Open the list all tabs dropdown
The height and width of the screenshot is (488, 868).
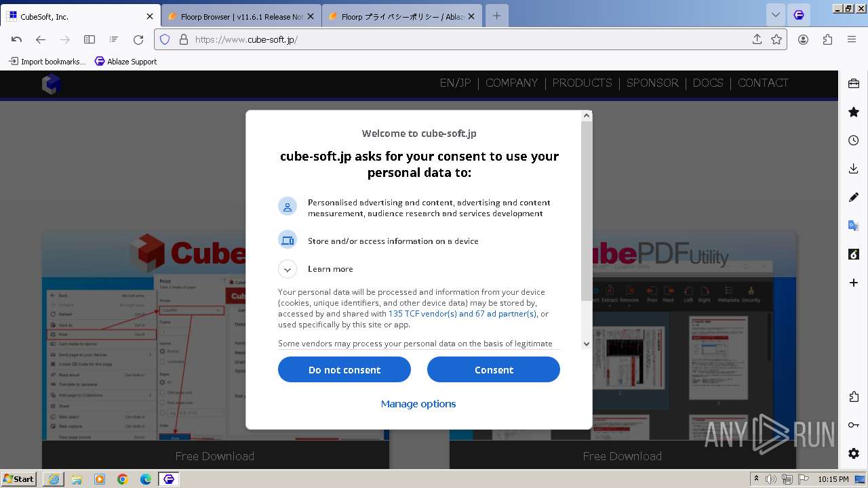coord(776,15)
